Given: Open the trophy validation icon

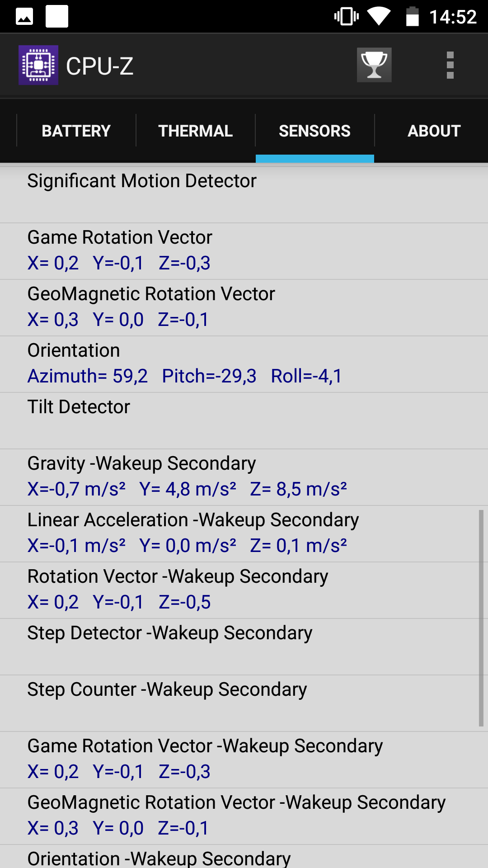Looking at the screenshot, I should 374,65.
